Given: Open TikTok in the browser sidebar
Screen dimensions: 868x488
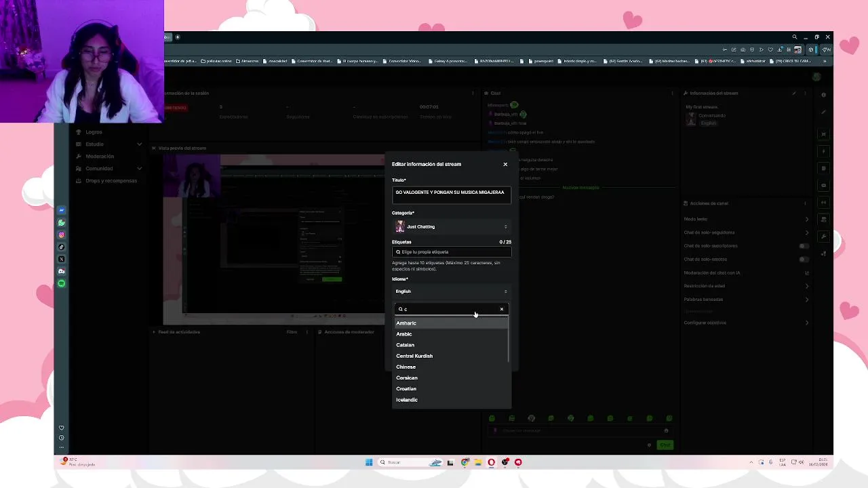Looking at the screenshot, I should [61, 247].
